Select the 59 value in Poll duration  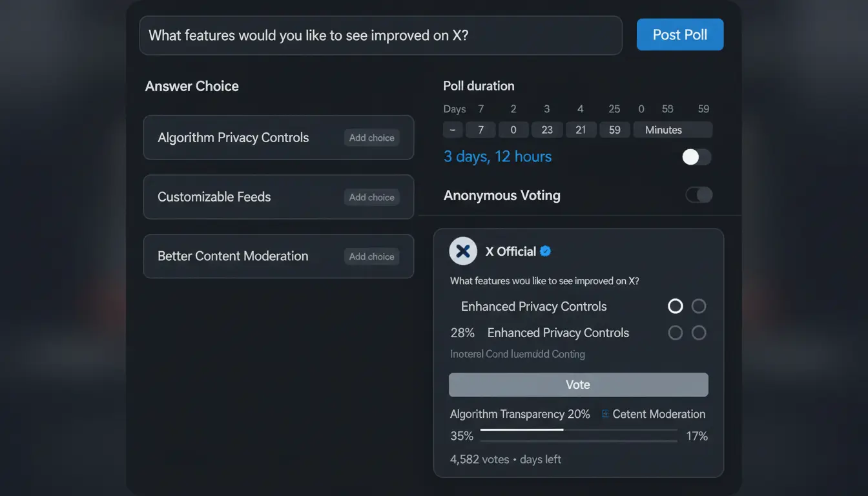[614, 130]
